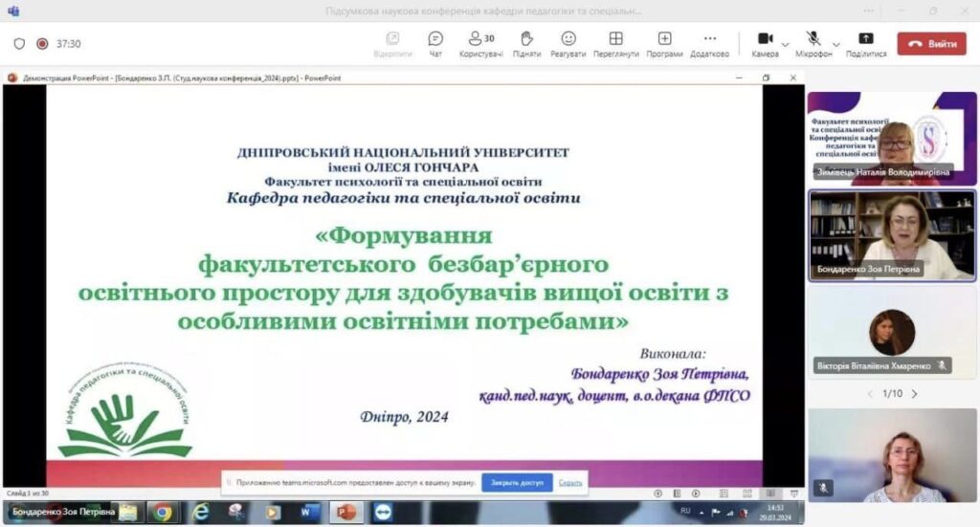Raise hand with Підняти button
This screenshot has width=980, height=527.
[x=526, y=44]
